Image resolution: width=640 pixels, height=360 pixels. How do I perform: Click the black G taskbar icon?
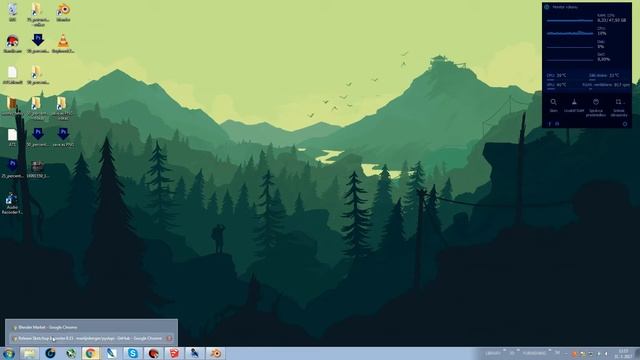point(50,353)
